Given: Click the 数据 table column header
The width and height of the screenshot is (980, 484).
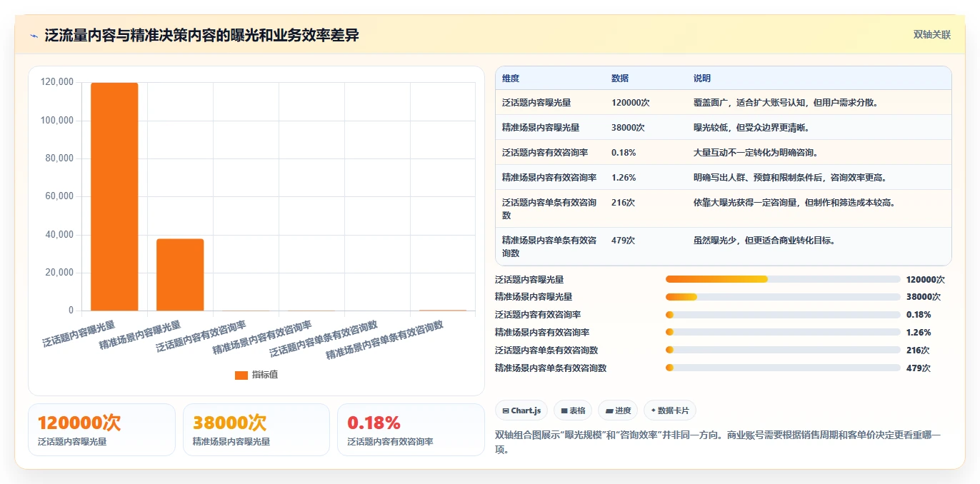Looking at the screenshot, I should 620,78.
